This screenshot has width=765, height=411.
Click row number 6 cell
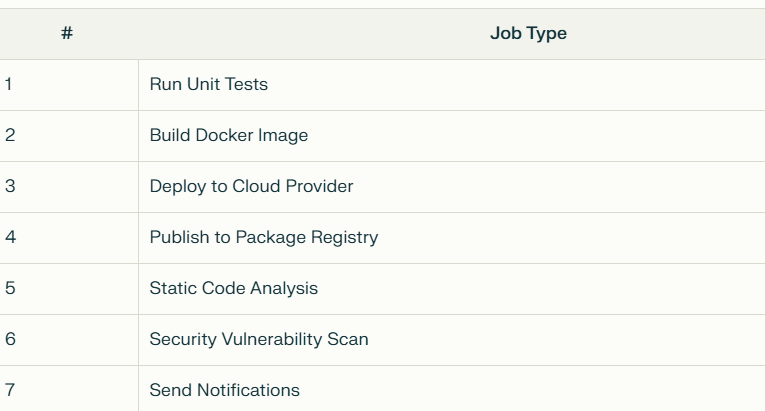point(69,340)
